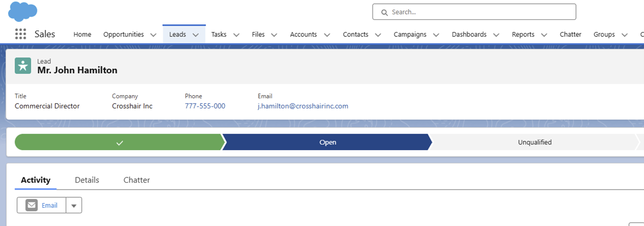The image size is (644, 226).
Task: Open the Reports tab
Action: coord(523,34)
